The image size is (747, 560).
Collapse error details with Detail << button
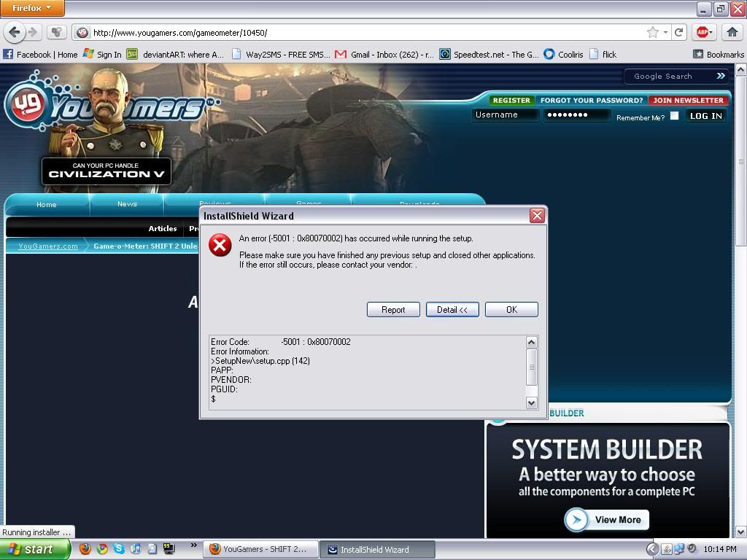[x=452, y=310]
